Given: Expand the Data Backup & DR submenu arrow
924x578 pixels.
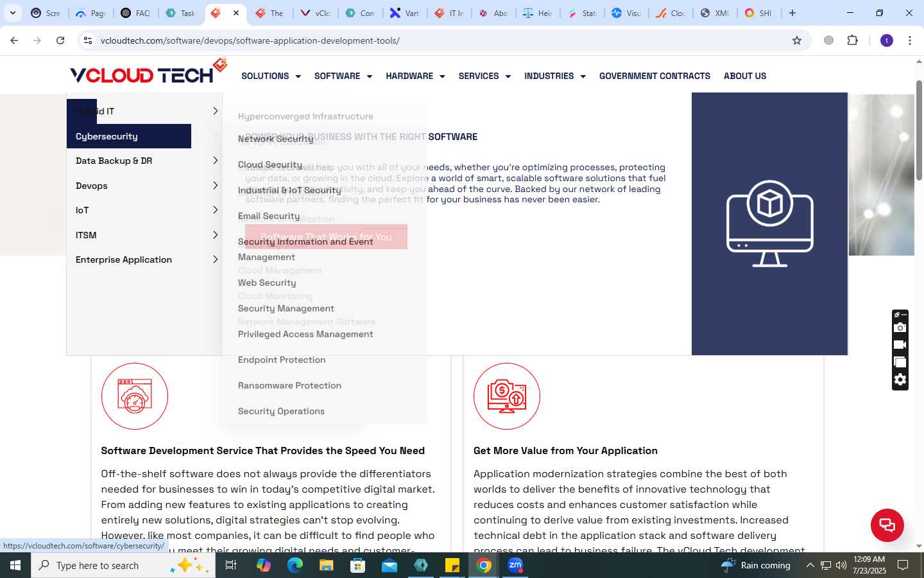Looking at the screenshot, I should 215,161.
